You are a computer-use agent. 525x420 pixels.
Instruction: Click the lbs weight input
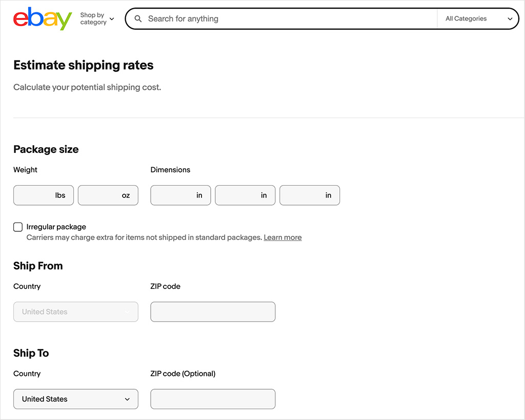pos(43,195)
